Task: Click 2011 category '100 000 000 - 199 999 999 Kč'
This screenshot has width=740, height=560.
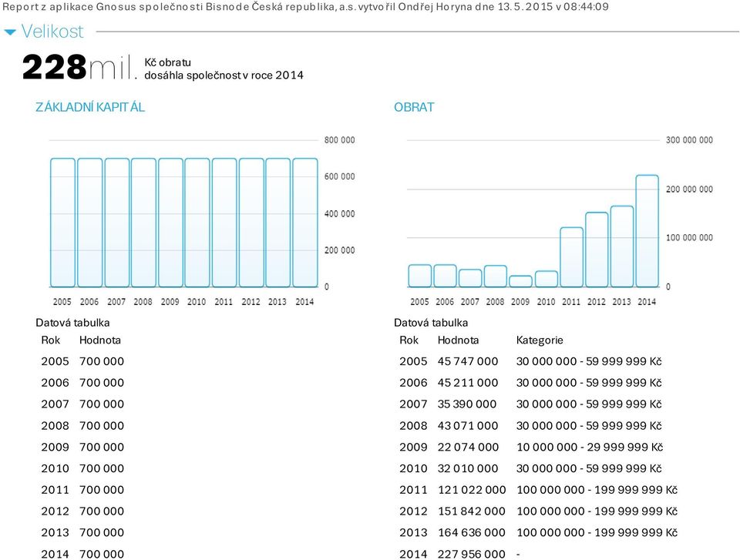Action: click(x=597, y=490)
